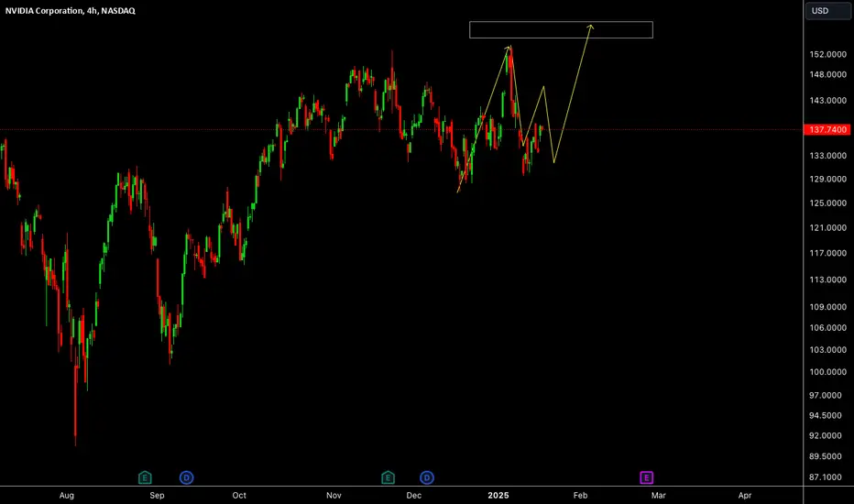Click the 103.0000 price scale label
The height and width of the screenshot is (504, 854).
pyautogui.click(x=827, y=350)
